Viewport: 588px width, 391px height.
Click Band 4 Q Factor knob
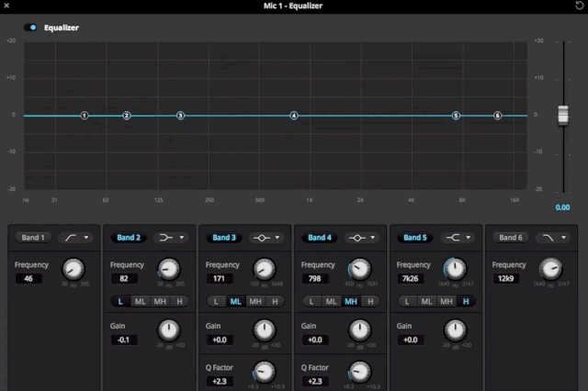coord(360,372)
